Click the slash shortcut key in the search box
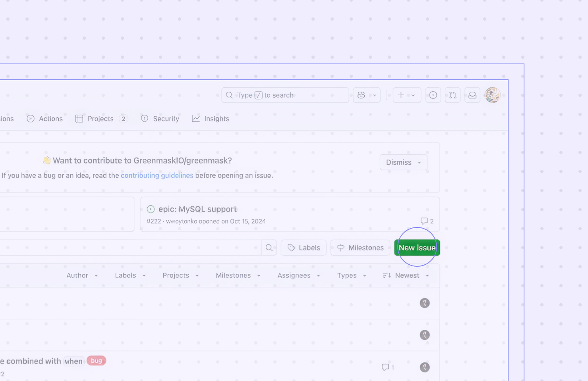 (258, 95)
